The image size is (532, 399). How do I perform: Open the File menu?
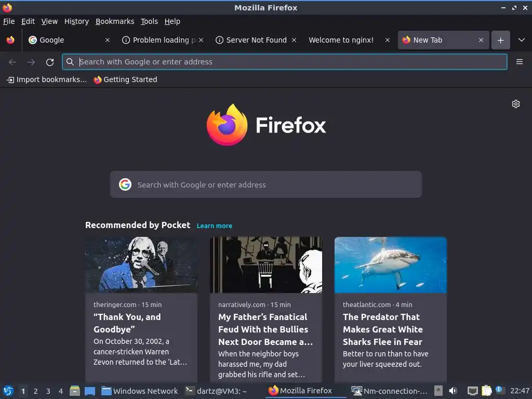tap(9, 21)
